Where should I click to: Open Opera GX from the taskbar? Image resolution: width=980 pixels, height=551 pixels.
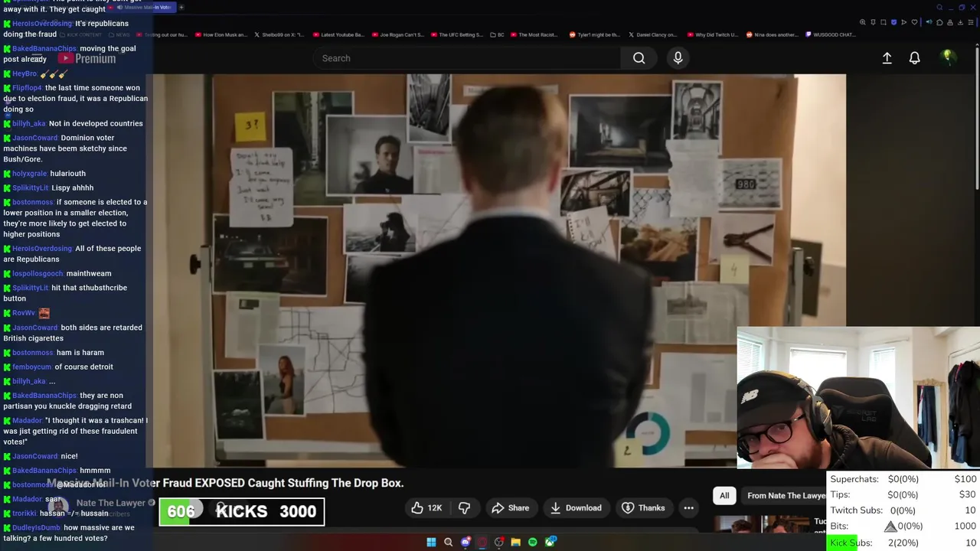tap(482, 542)
